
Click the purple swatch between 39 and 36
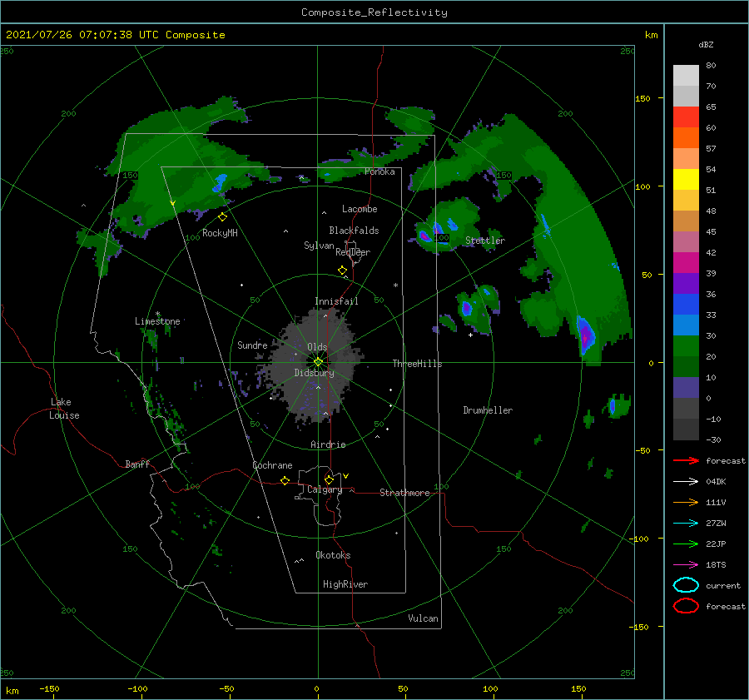pyautogui.click(x=686, y=283)
